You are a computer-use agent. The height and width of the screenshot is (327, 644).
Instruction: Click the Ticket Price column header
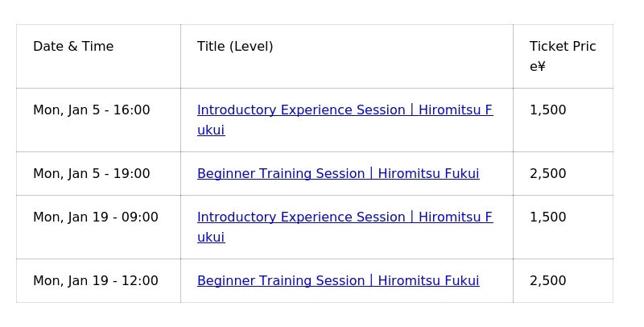(562, 47)
